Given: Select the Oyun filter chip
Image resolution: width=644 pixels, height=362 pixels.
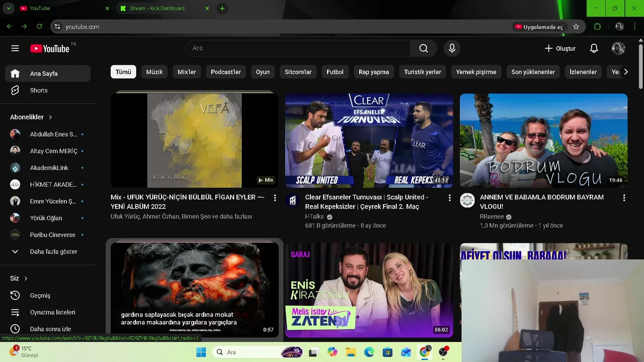Looking at the screenshot, I should click(x=263, y=72).
